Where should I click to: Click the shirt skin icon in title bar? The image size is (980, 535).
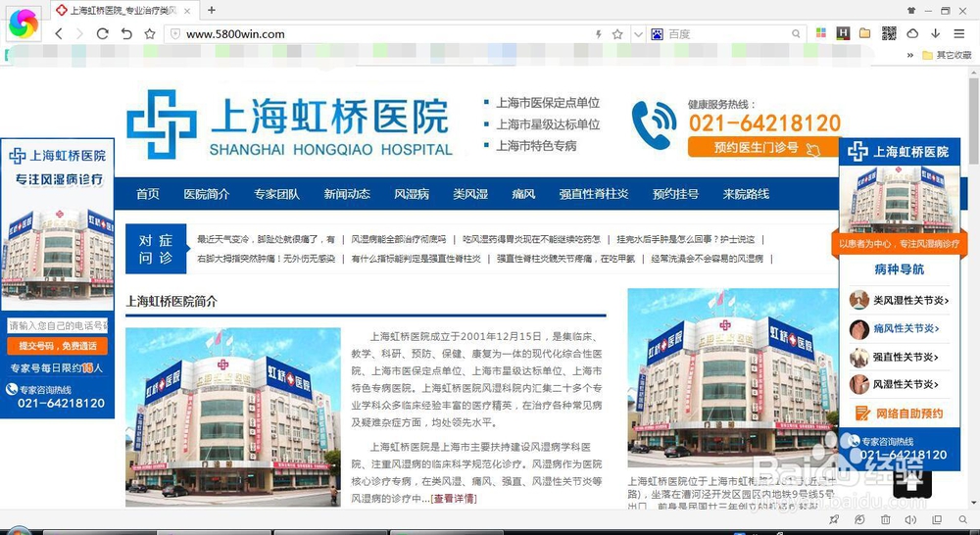pos(911,10)
